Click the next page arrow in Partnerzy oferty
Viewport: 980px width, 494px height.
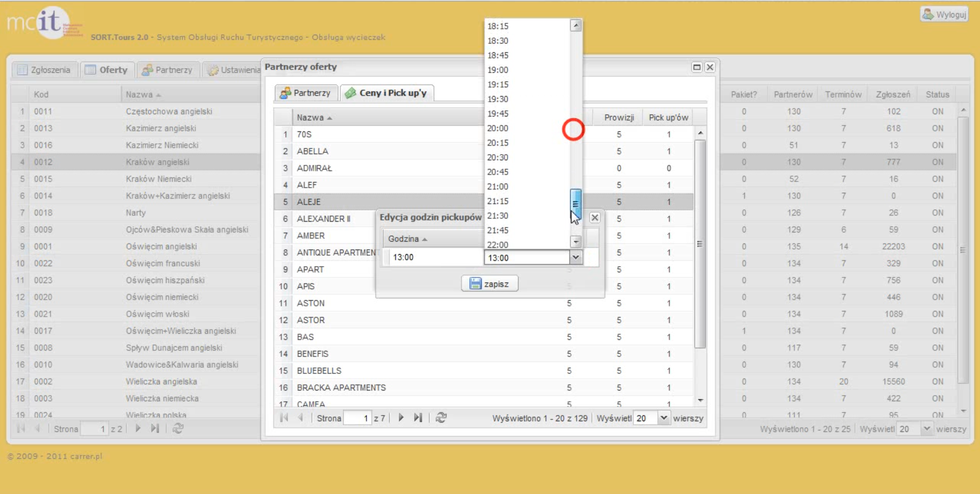coord(401,418)
